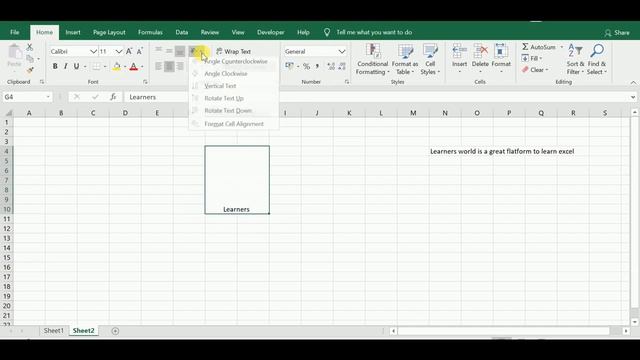Open Font settings dialog launcher
The width and height of the screenshot is (640, 360).
click(145, 82)
